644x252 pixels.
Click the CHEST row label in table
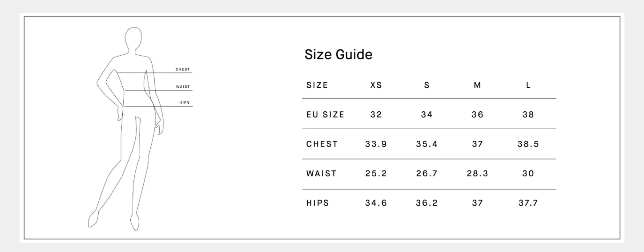point(322,144)
